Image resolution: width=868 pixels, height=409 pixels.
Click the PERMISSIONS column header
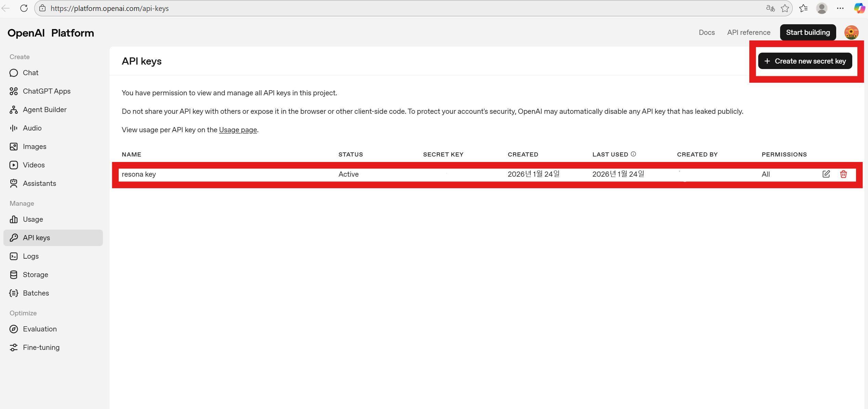(x=784, y=154)
